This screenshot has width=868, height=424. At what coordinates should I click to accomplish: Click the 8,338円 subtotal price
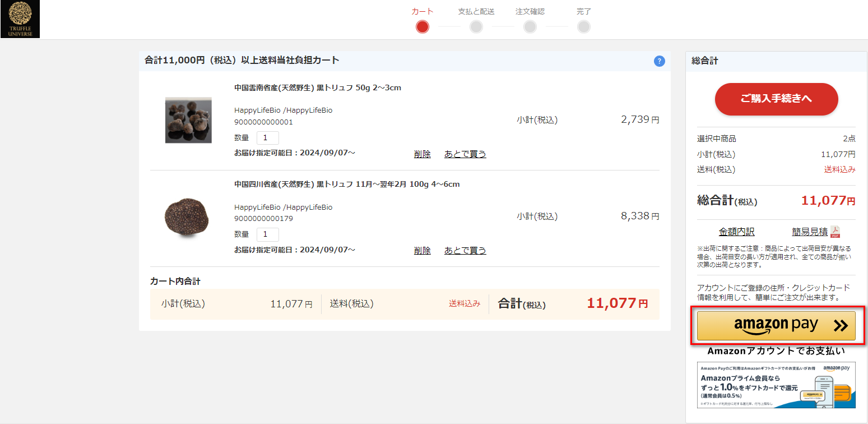[640, 216]
